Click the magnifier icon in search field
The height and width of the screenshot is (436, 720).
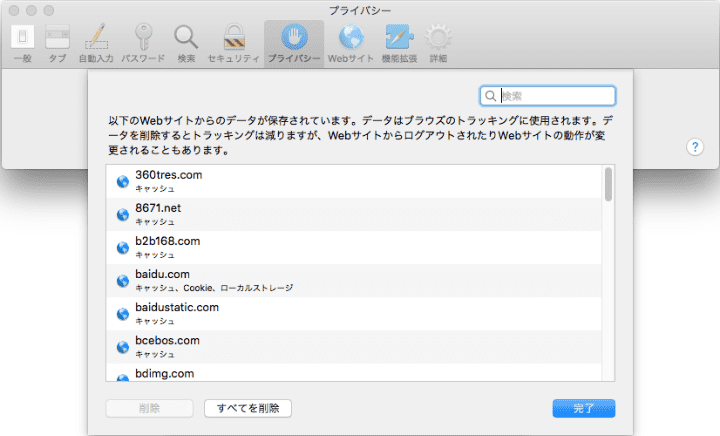(x=490, y=96)
